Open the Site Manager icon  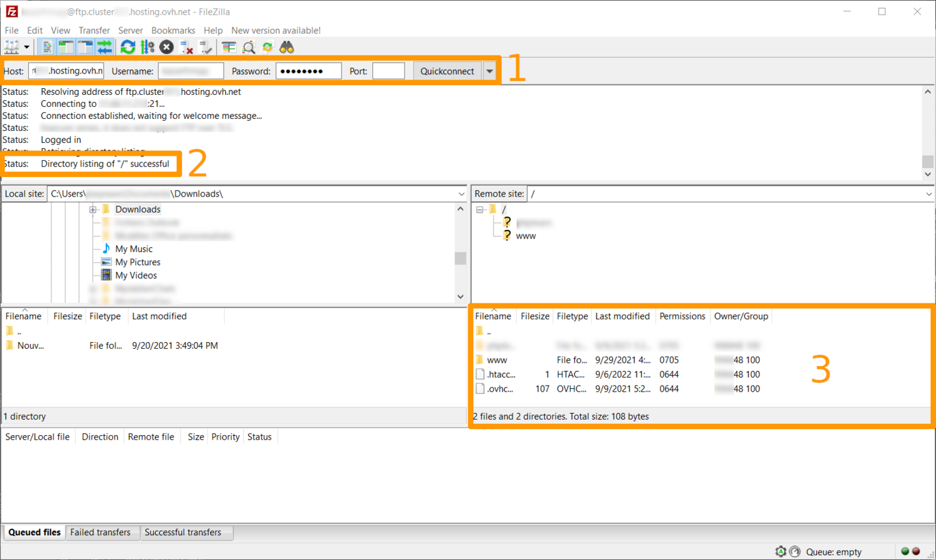tap(12, 47)
